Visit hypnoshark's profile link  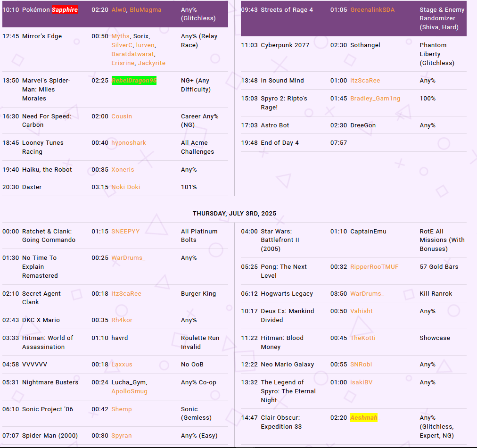click(x=128, y=143)
